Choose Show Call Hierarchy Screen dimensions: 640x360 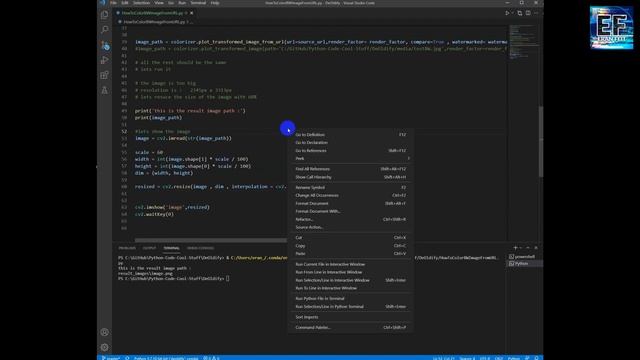[x=351, y=177]
